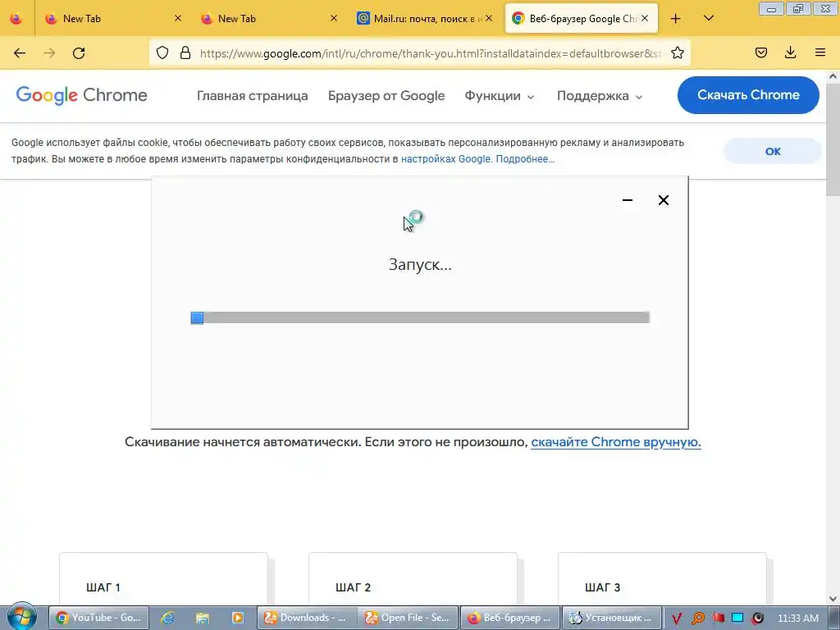Close the Веб-браузер Google Chrome tab
Image resolution: width=840 pixels, height=630 pixels.
click(x=645, y=18)
